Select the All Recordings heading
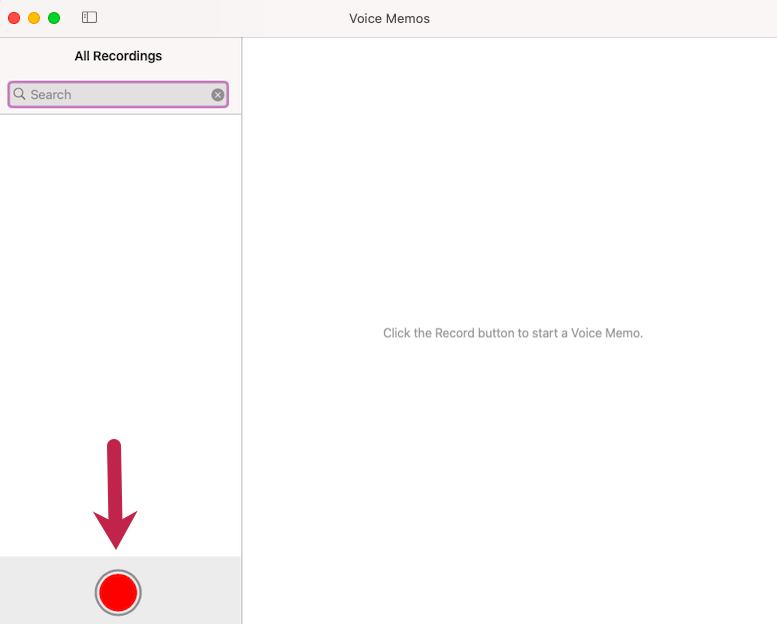 [118, 56]
